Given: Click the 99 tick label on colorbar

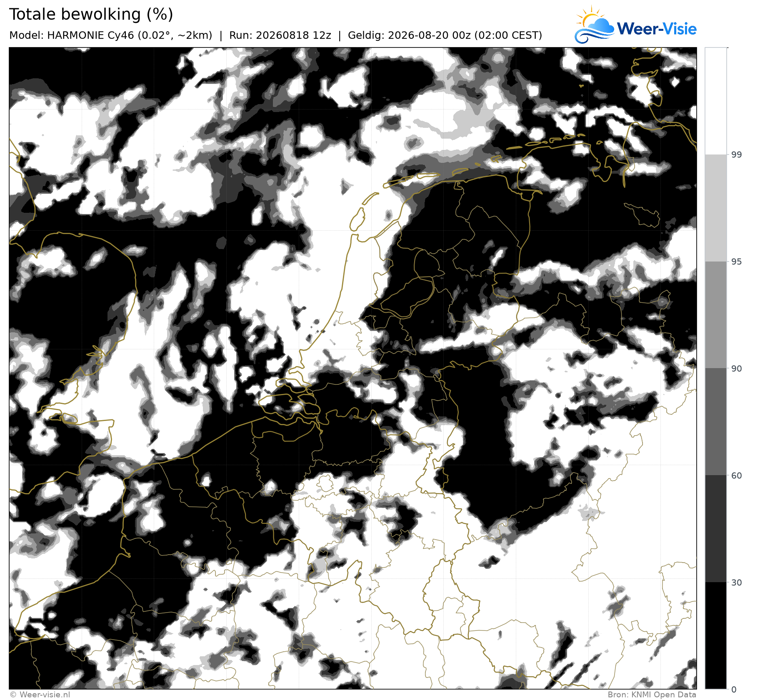Looking at the screenshot, I should point(737,154).
